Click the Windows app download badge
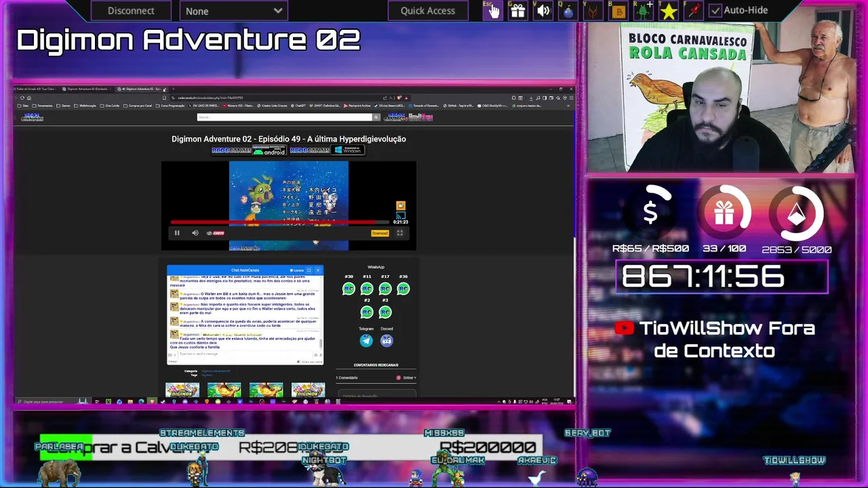Viewport: 868px width, 488px height. tap(349, 150)
